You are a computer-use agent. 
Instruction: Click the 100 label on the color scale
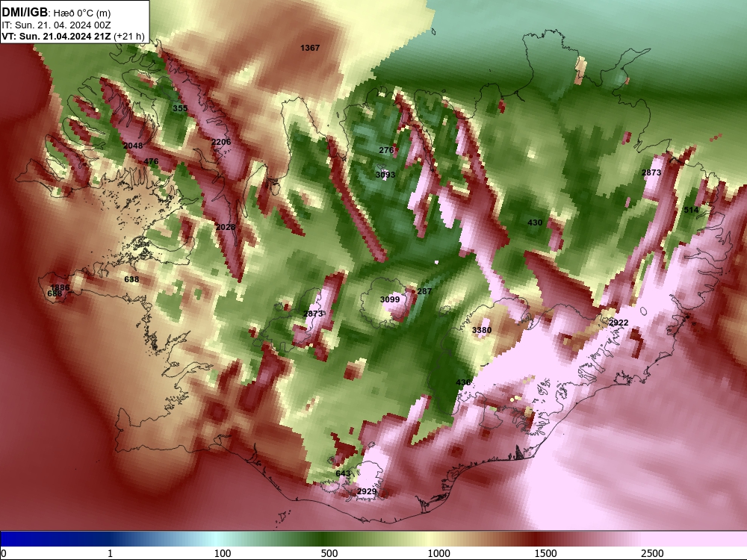(223, 553)
